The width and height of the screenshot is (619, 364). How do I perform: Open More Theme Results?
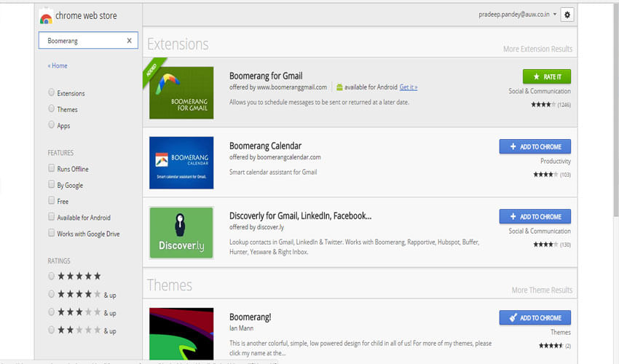[542, 290]
